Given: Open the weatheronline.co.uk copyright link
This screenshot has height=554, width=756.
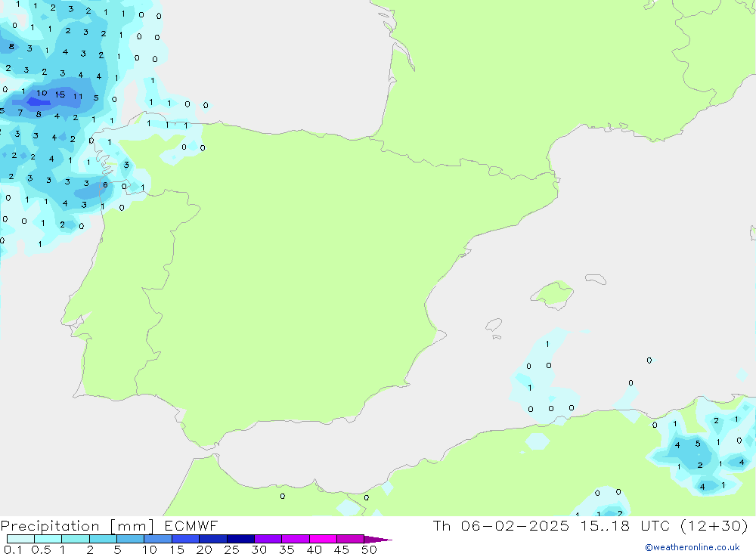Looking at the screenshot, I should (x=692, y=547).
